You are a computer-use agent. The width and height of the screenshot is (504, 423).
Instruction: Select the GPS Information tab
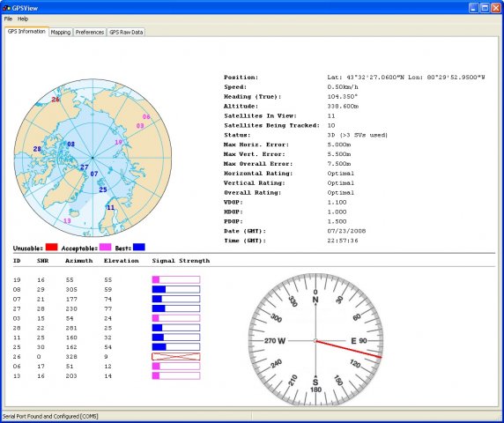(26, 32)
